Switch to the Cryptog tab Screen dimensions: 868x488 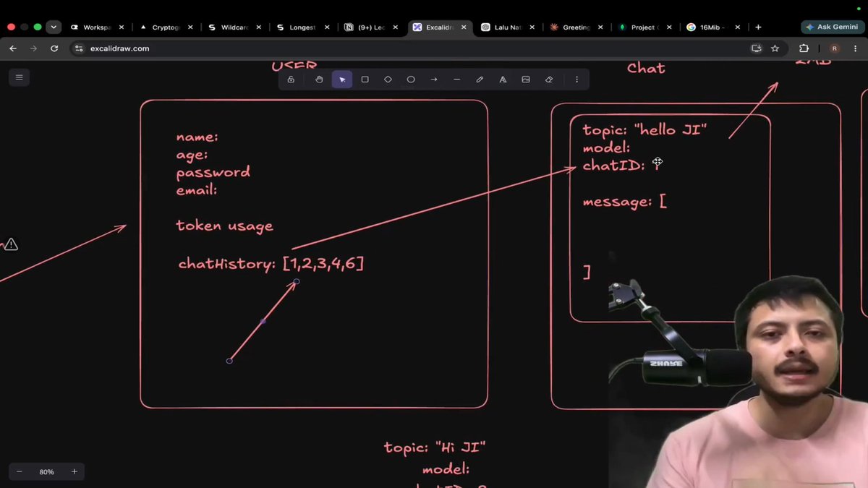166,27
